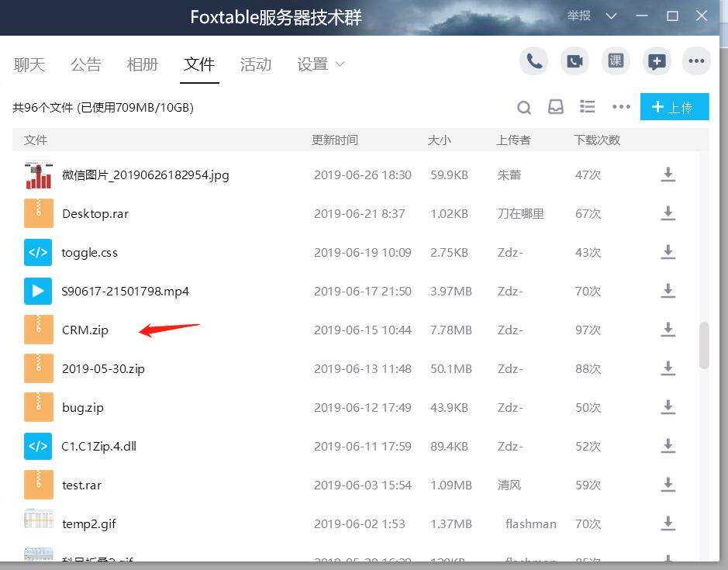Download 微信图片_20190626182954.jpg
Image resolution: width=728 pixels, height=570 pixels.
668,174
